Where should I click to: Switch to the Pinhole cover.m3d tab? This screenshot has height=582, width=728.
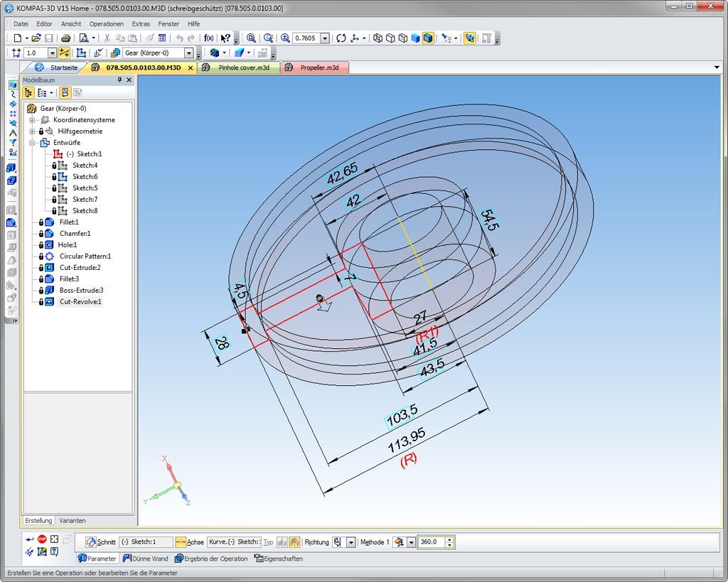coord(238,68)
